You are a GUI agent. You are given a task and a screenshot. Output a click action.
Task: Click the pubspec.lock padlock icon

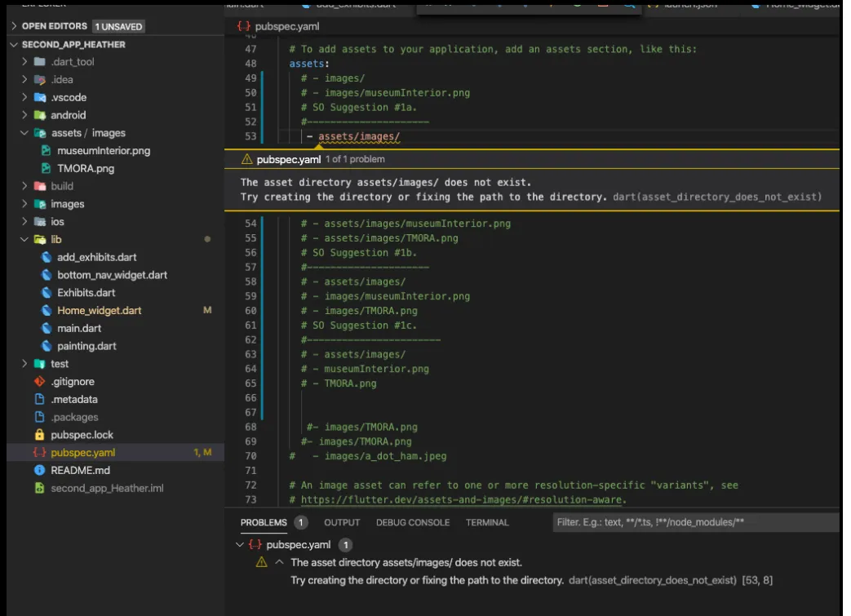(x=39, y=435)
